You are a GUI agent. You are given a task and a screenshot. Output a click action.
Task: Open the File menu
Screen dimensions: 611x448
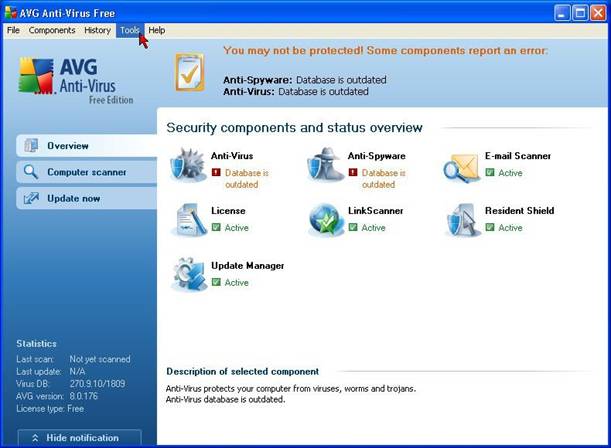(x=13, y=30)
